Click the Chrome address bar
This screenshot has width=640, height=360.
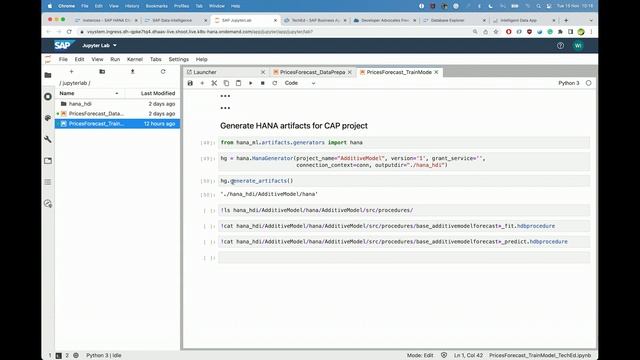click(x=273, y=31)
